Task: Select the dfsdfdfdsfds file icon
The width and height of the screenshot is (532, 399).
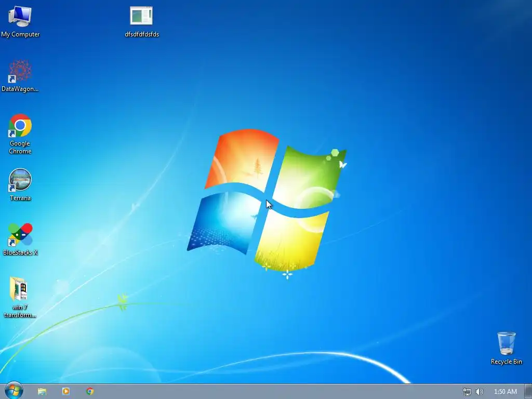Action: (x=141, y=21)
